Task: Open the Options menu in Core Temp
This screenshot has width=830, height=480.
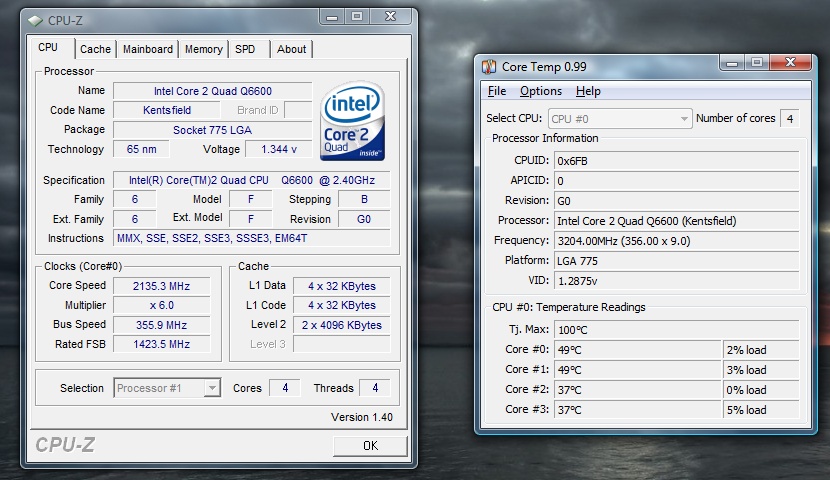Action: [540, 91]
